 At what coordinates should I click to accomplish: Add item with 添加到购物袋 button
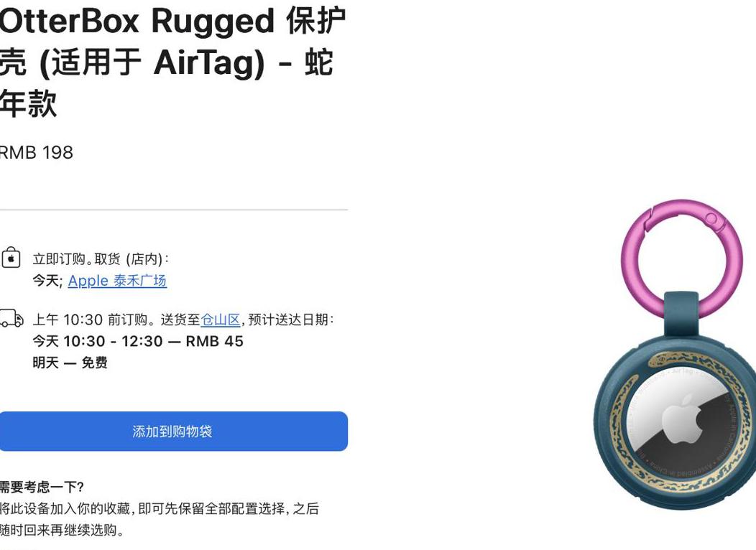[173, 431]
